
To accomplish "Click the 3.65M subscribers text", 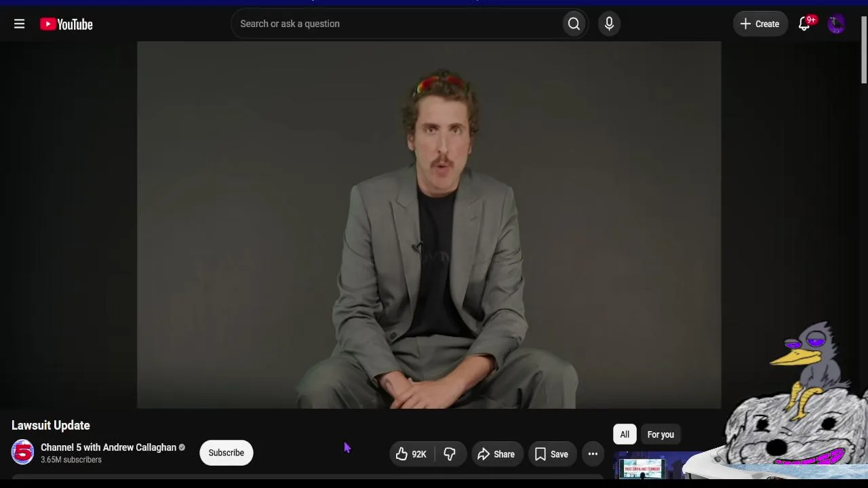I will pyautogui.click(x=71, y=460).
